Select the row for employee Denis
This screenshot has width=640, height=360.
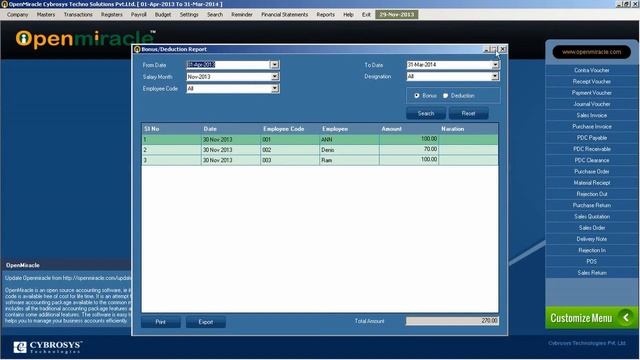[x=320, y=150]
